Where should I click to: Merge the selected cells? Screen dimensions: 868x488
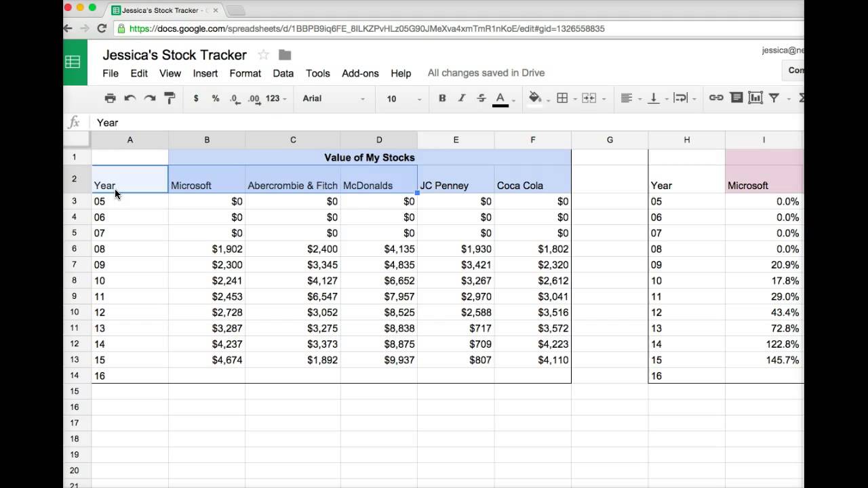tap(589, 98)
